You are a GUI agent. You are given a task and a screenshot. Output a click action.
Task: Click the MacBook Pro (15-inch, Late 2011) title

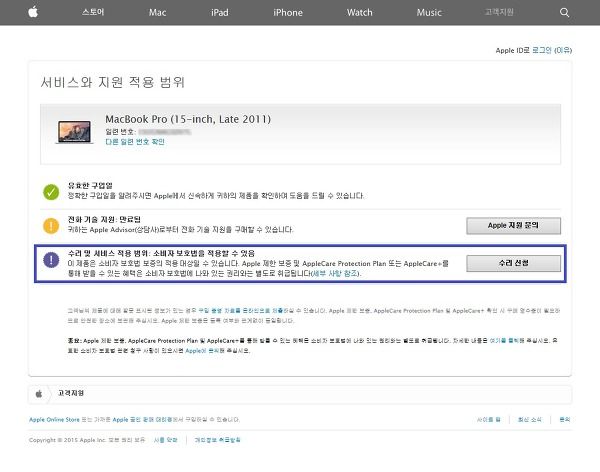click(x=188, y=119)
